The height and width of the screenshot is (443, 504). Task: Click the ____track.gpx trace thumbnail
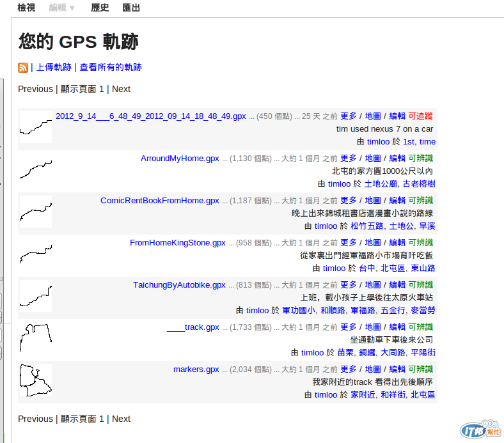pos(36,338)
